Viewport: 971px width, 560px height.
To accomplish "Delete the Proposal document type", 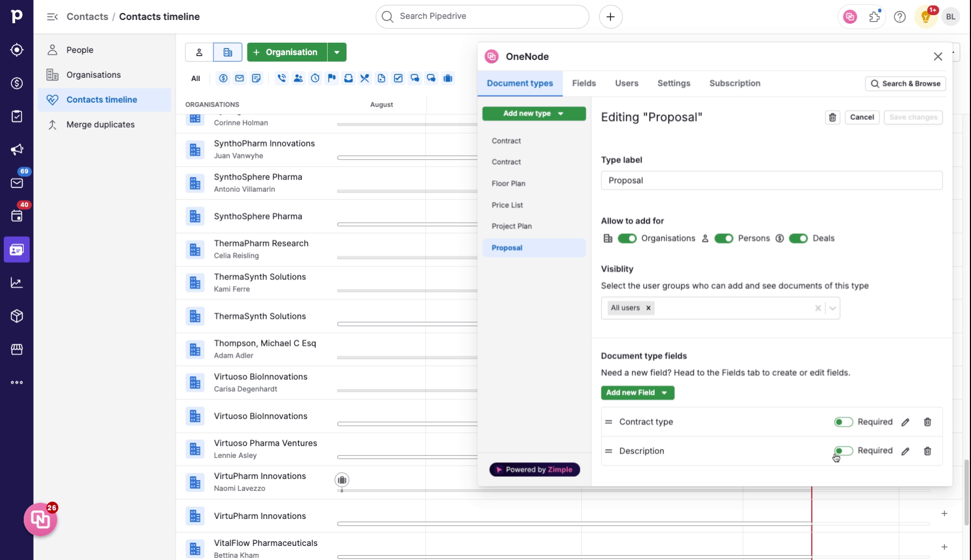I will (x=833, y=117).
